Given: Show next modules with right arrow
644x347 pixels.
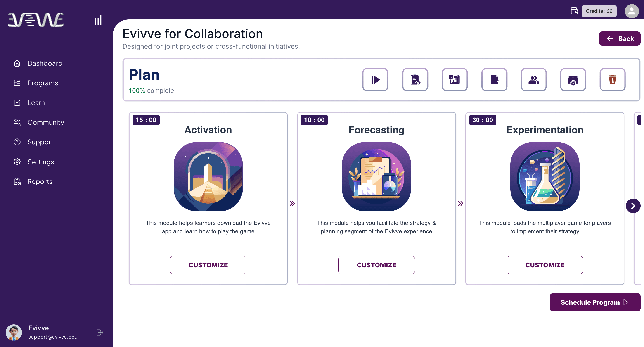Looking at the screenshot, I should point(633,206).
